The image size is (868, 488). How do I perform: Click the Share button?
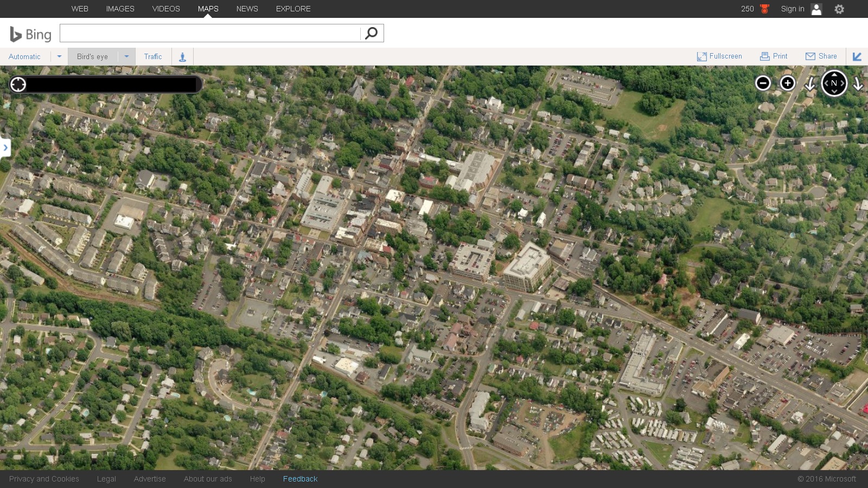click(x=821, y=56)
